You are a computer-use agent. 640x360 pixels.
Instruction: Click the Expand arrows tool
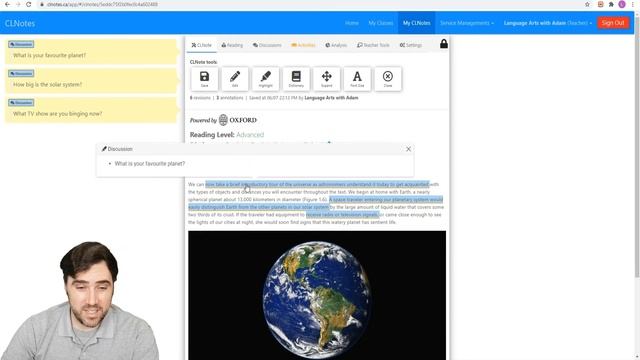(x=327, y=78)
